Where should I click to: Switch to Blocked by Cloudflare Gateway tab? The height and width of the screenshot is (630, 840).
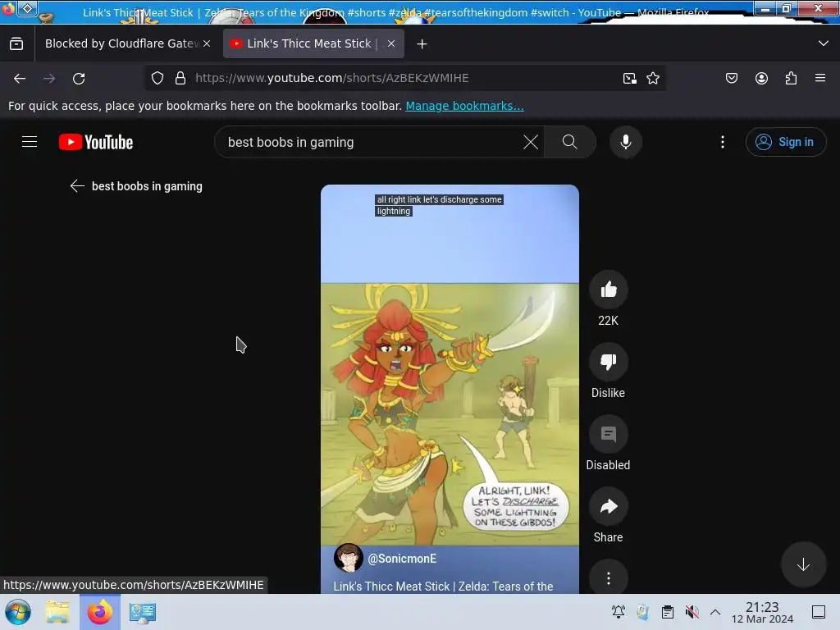pos(121,43)
